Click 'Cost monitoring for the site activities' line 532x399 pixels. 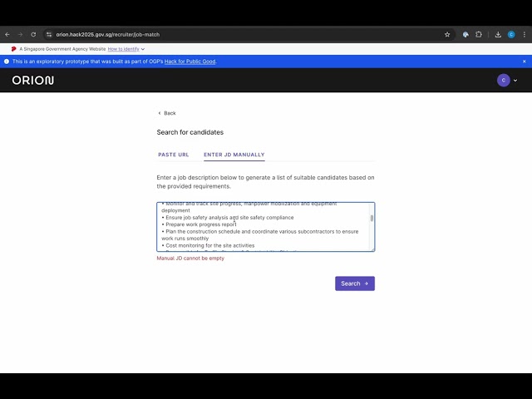tap(208, 246)
